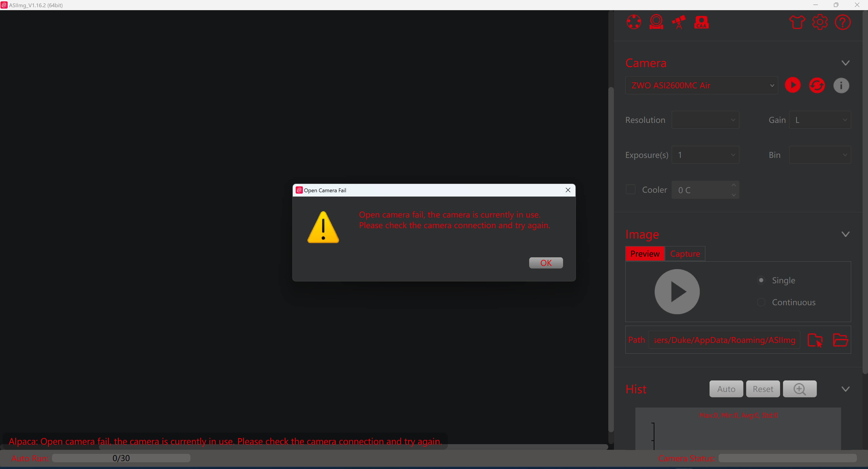Select the Single radio button
This screenshot has height=469, width=868.
point(761,280)
